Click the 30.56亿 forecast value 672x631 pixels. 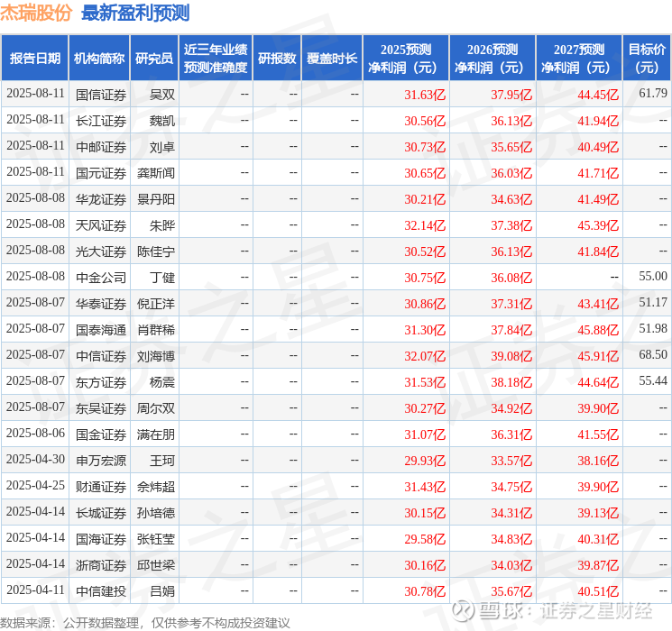point(425,121)
